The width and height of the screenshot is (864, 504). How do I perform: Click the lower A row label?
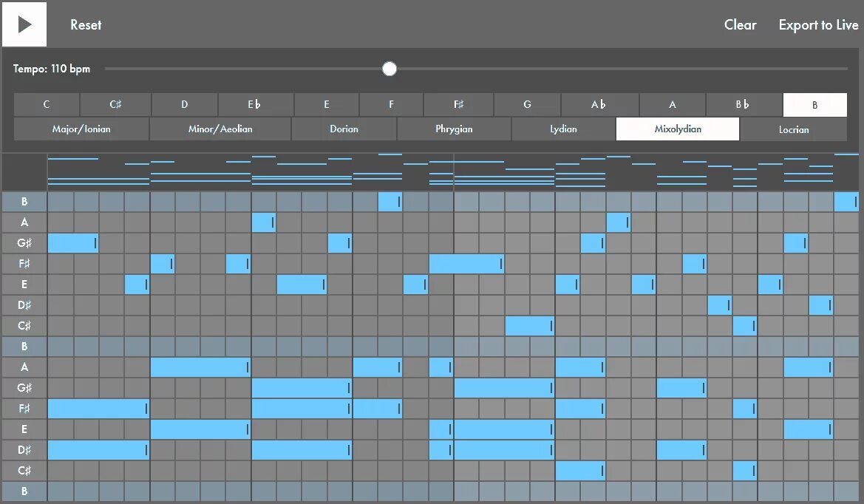[24, 367]
